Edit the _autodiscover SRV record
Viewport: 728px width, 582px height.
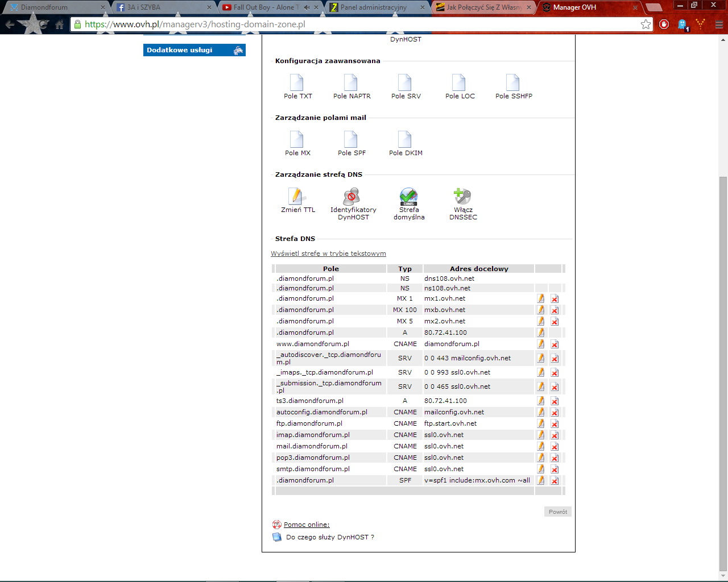click(541, 358)
